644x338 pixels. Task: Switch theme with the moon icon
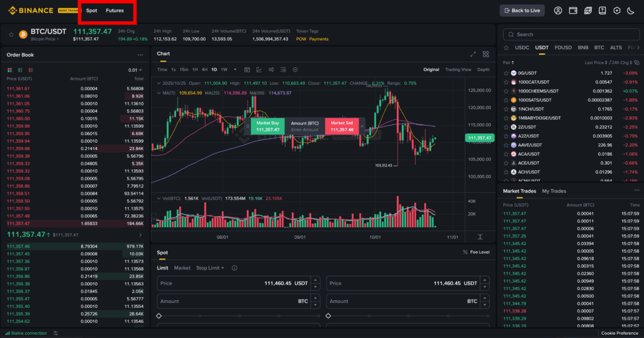click(x=632, y=11)
